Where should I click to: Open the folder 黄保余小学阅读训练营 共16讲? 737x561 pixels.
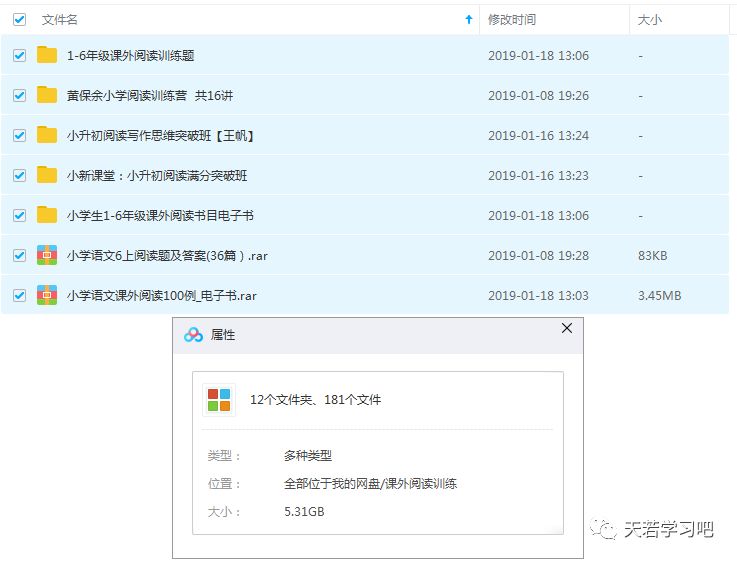click(x=150, y=95)
